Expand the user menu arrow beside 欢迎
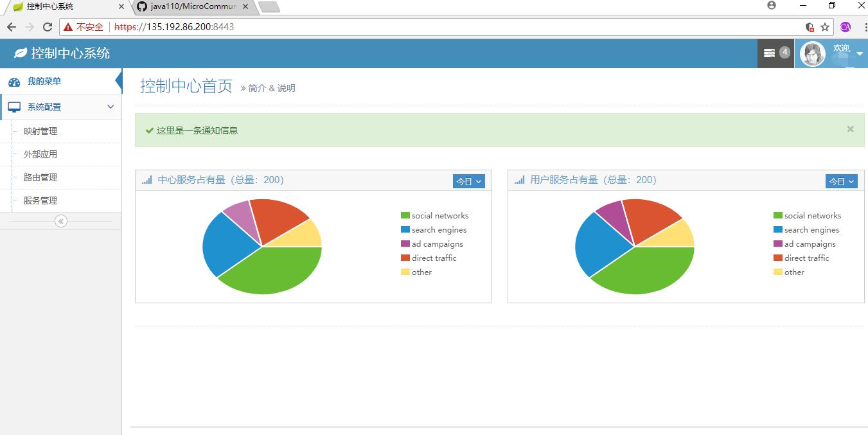The height and width of the screenshot is (435, 868). (x=860, y=54)
